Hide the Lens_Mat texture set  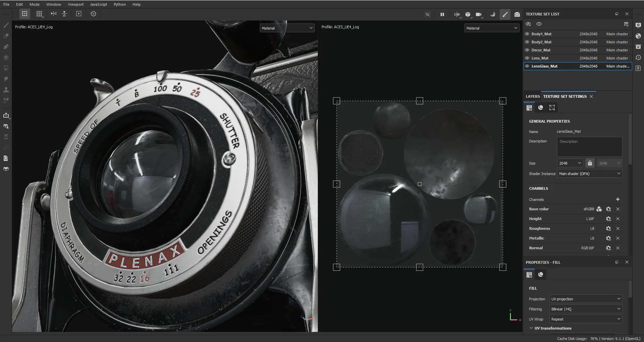(x=527, y=58)
